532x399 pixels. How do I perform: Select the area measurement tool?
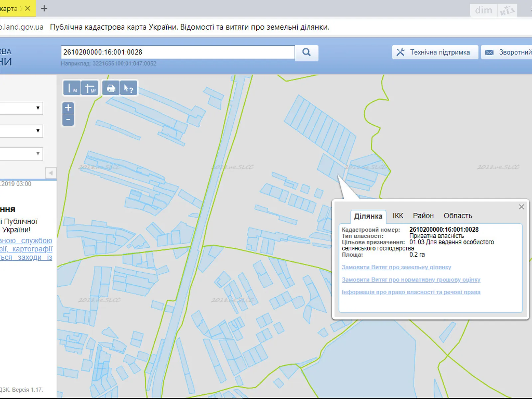[90, 88]
